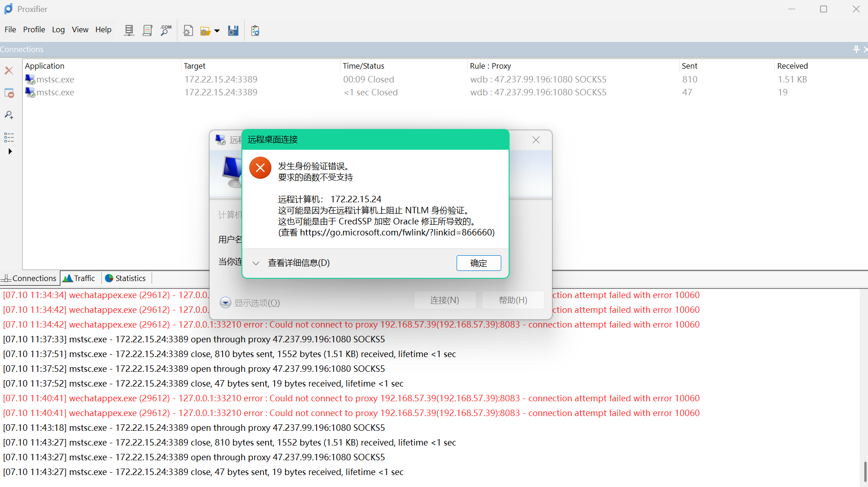
Task: Click the received value '19' cell
Action: (x=783, y=92)
